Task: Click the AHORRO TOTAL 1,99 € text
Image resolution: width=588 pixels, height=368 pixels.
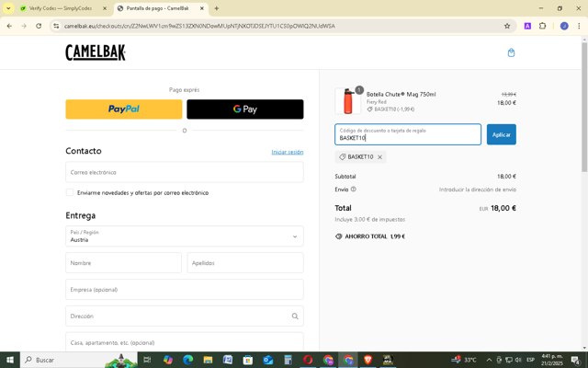Action: 375,236
